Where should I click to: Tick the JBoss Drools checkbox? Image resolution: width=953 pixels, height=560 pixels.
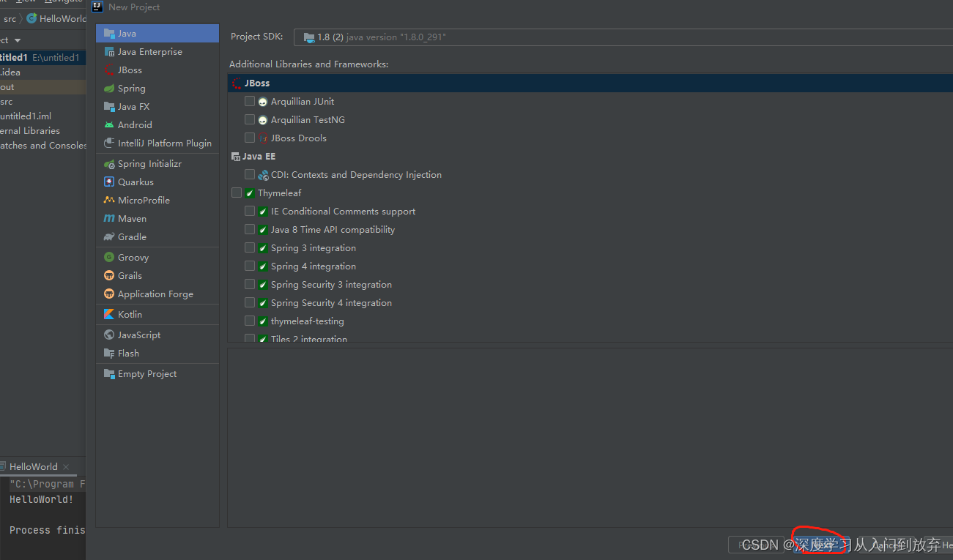250,138
